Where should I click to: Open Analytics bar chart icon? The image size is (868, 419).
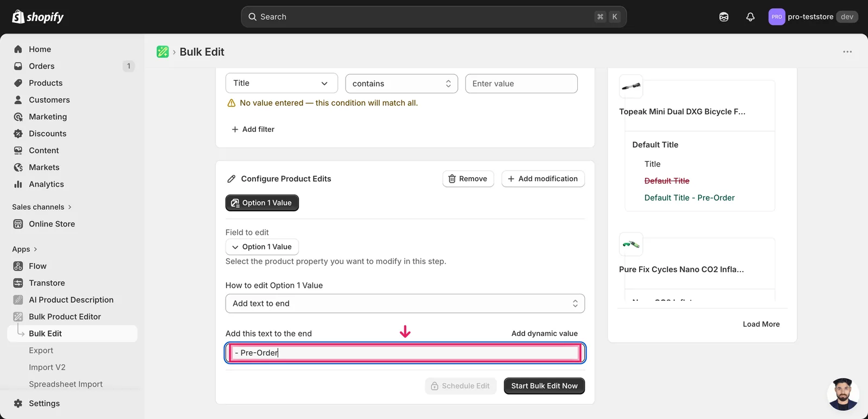pos(18,184)
